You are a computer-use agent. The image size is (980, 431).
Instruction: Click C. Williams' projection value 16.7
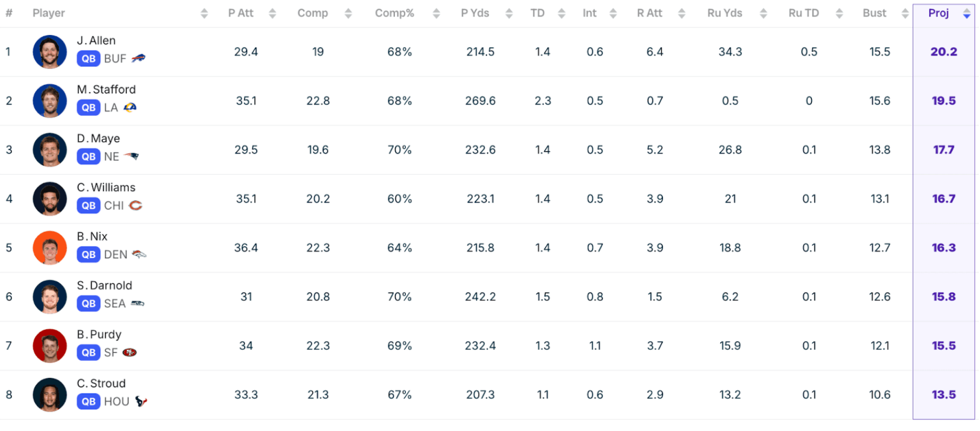point(943,199)
